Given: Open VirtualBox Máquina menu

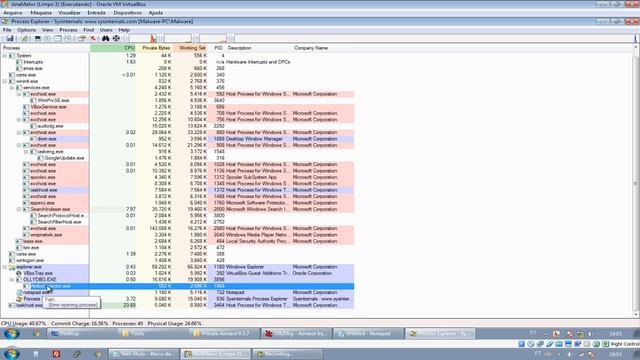Looking at the screenshot, I should [x=41, y=13].
